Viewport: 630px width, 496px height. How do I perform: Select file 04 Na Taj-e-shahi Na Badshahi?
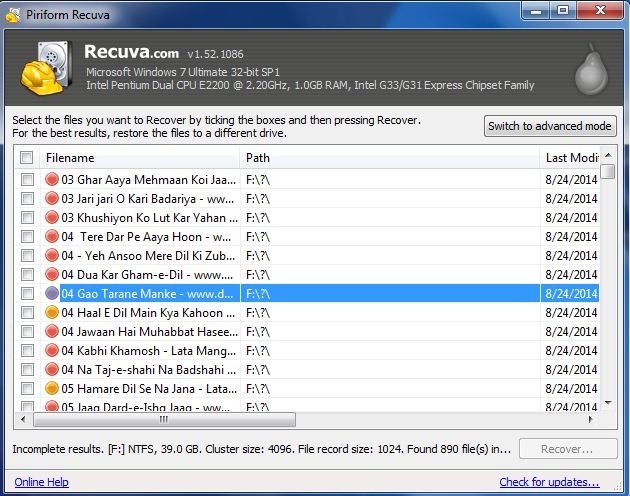click(149, 370)
